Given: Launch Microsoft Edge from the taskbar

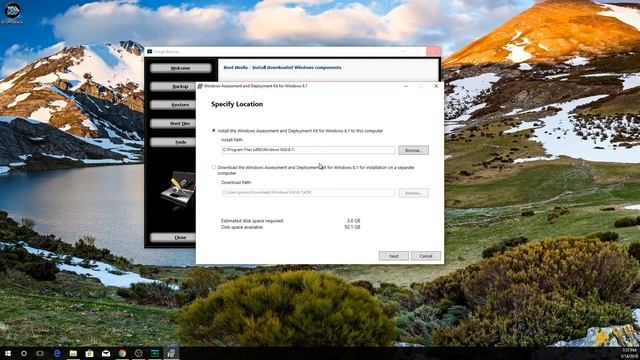Looking at the screenshot, I should [57, 353].
